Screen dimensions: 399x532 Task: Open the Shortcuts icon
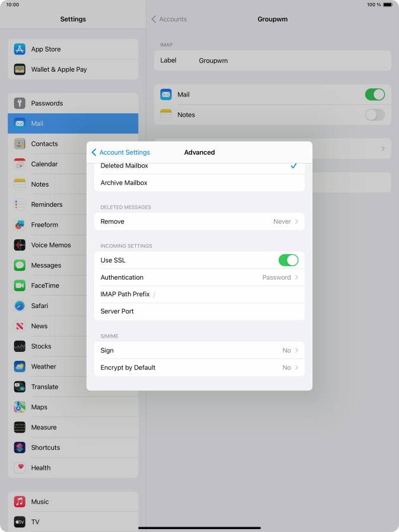click(20, 447)
